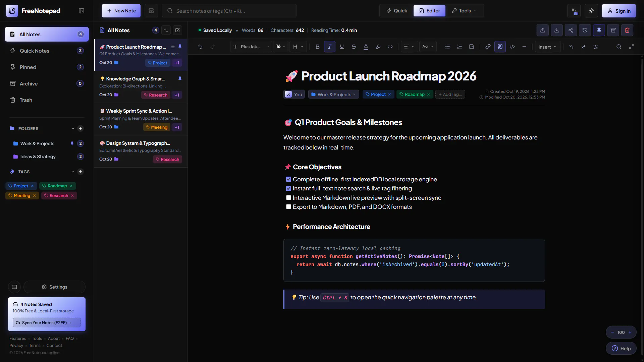Apply strikethrough formatting
Screen dimensions: 644x362
pyautogui.click(x=354, y=47)
